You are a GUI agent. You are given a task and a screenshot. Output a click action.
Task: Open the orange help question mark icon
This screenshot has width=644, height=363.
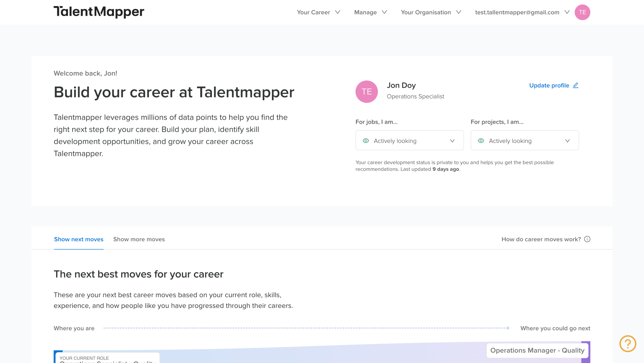pyautogui.click(x=628, y=344)
